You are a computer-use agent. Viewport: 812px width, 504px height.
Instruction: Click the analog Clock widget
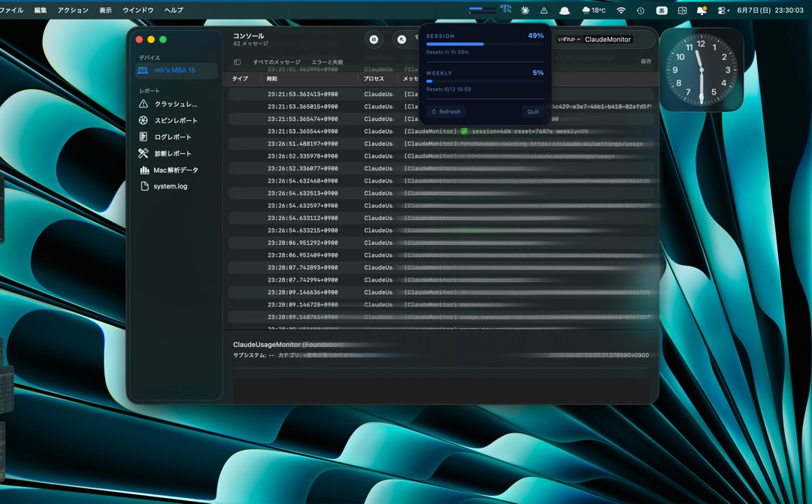point(701,70)
